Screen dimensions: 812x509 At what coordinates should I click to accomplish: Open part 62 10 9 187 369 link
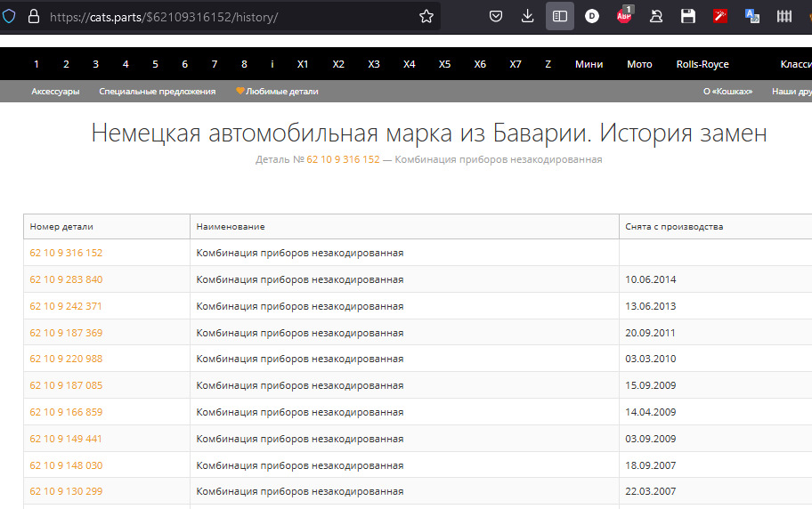(x=66, y=333)
